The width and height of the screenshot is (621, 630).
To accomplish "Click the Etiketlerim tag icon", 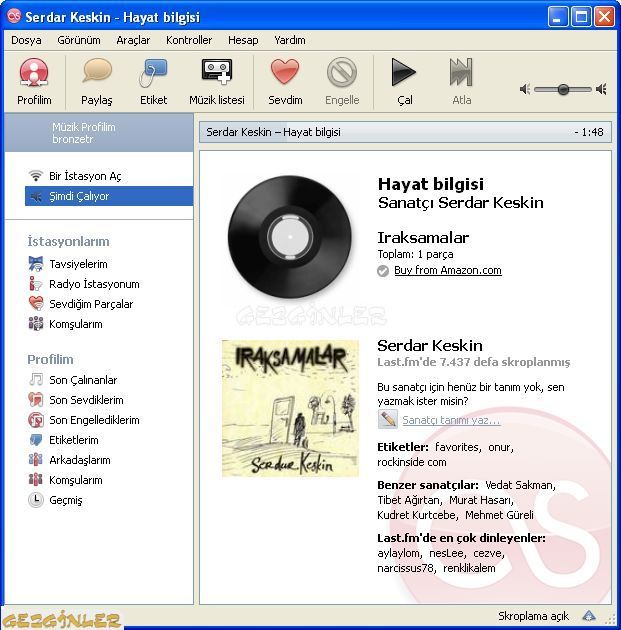I will 36,440.
